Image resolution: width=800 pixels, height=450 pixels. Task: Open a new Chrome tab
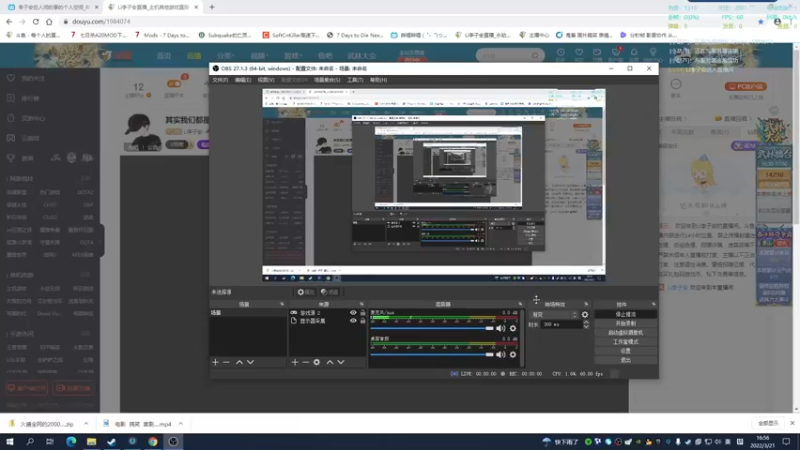click(212, 7)
